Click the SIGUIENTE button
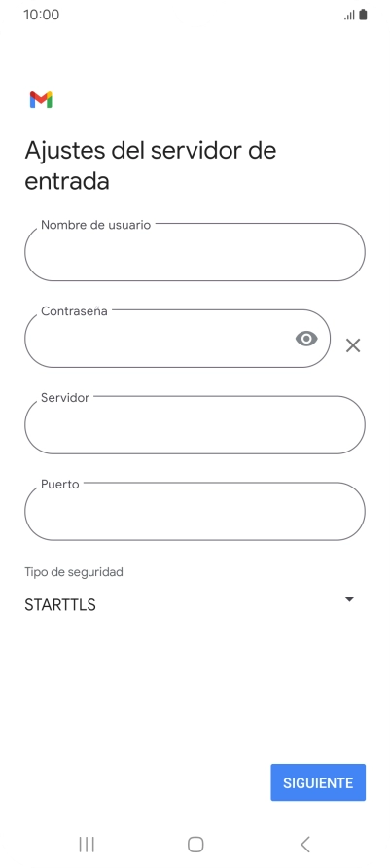 [x=318, y=782]
